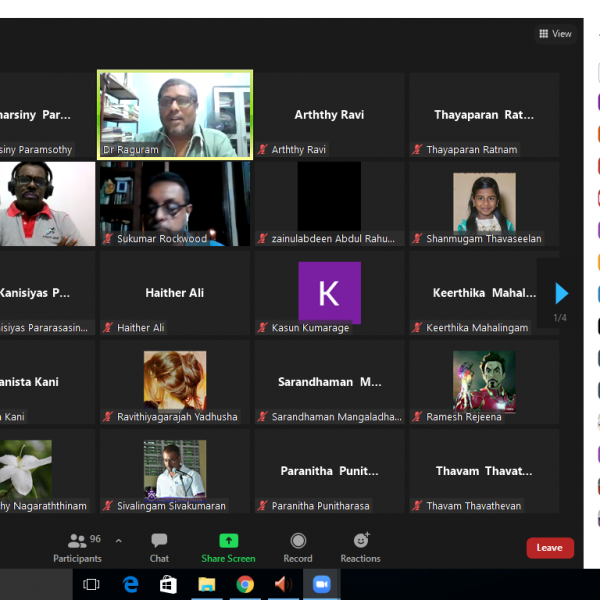Expand the Participants options caret
Screen dimensions: 600x600
[x=119, y=541]
